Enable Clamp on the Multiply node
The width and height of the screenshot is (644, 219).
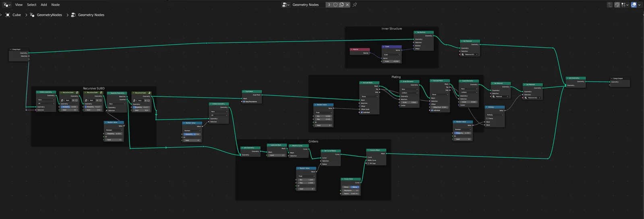click(487, 118)
